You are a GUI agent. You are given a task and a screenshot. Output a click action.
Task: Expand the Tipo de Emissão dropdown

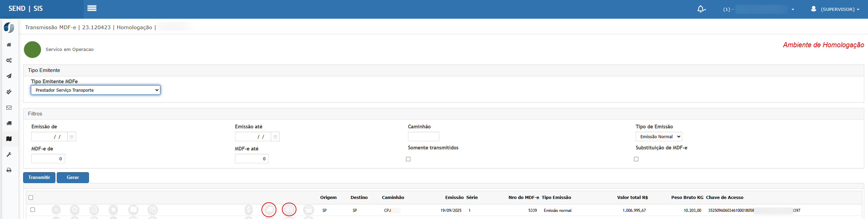(658, 136)
